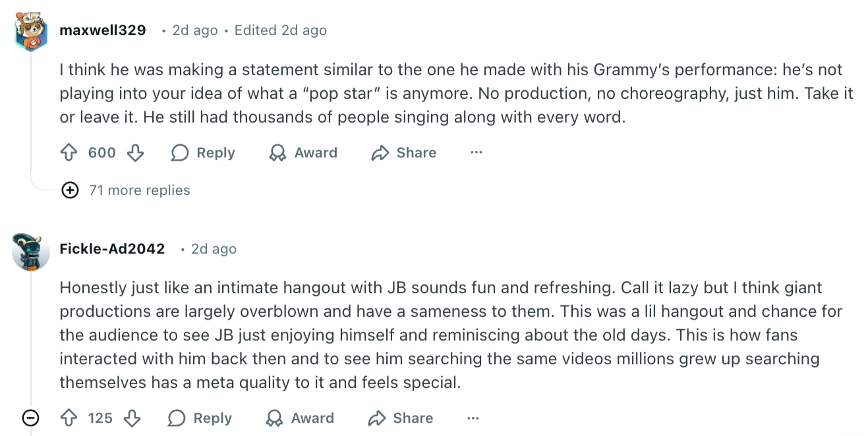Give Award to Fickle-Ad2042's comment
Image resolution: width=868 pixels, height=436 pixels.
click(300, 418)
